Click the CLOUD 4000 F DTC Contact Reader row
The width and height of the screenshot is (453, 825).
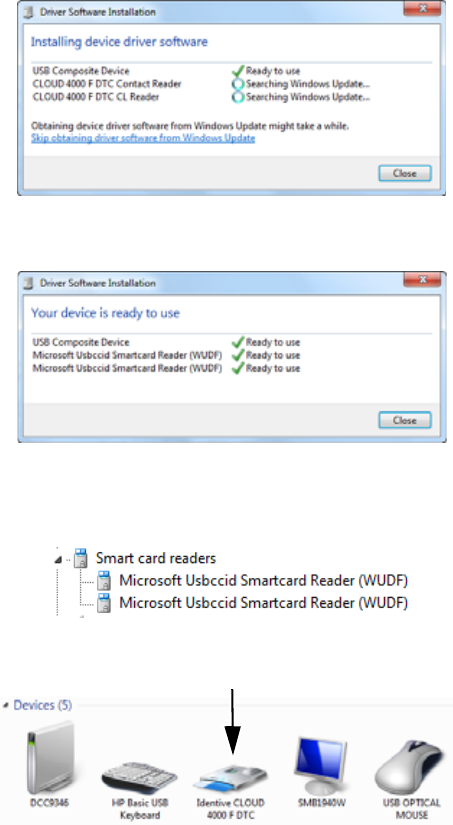[x=201, y=84]
